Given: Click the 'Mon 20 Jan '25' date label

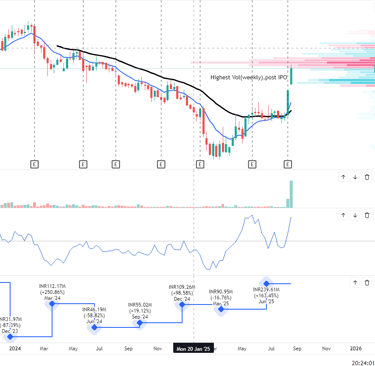Looking at the screenshot, I should coord(193,349).
